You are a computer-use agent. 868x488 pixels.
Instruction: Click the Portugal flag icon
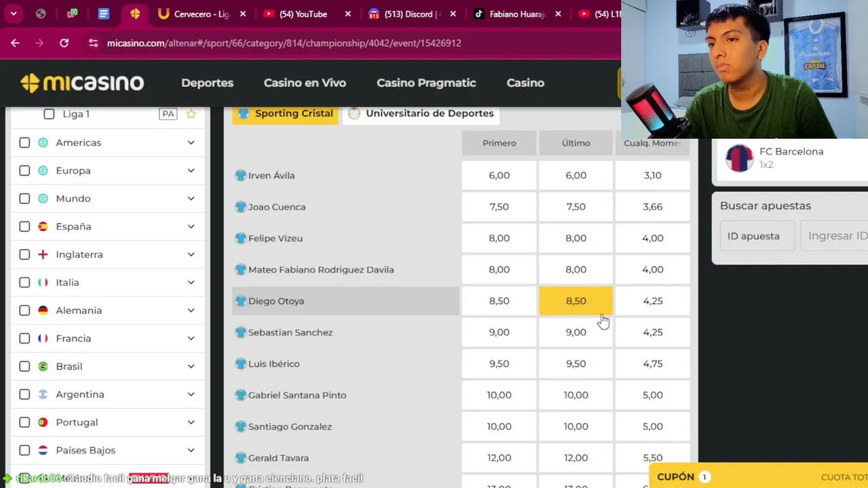coord(43,422)
